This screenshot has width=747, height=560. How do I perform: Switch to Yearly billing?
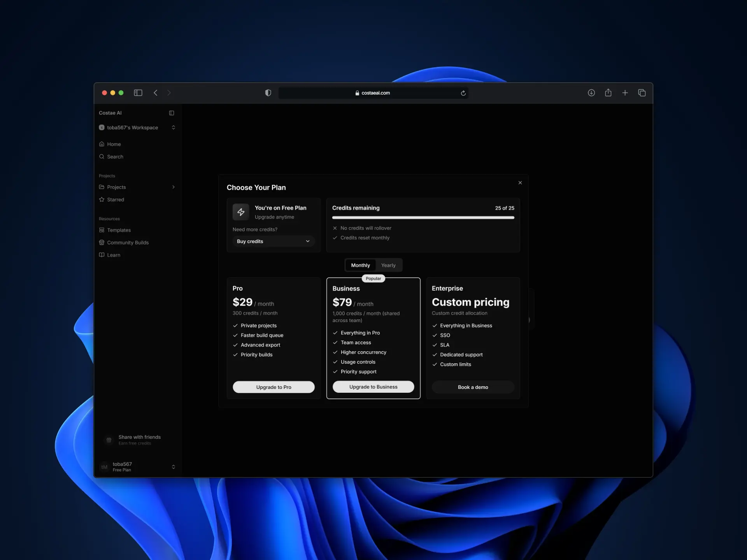(388, 265)
